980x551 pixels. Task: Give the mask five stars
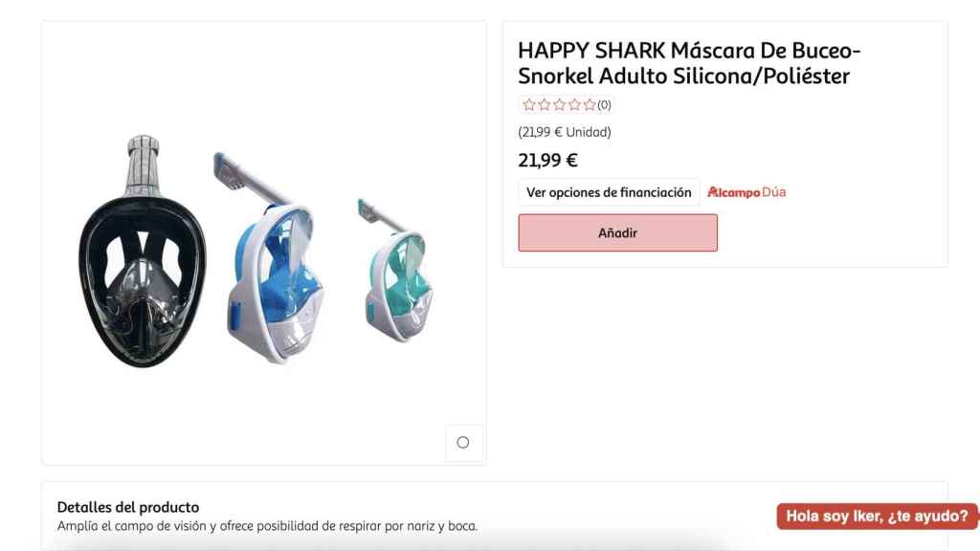pyautogui.click(x=590, y=104)
